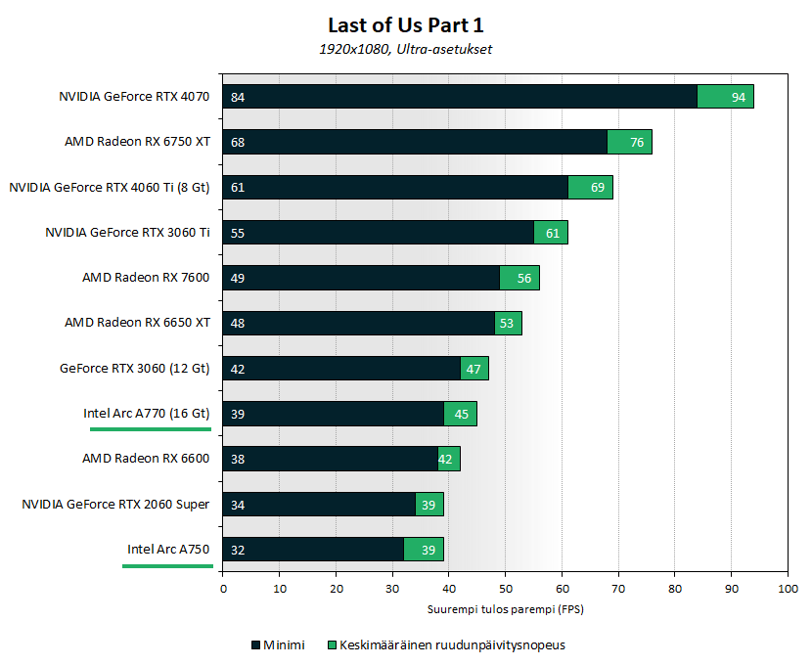Select the Intel Arc A750 label
812x666 pixels.
pyautogui.click(x=168, y=549)
